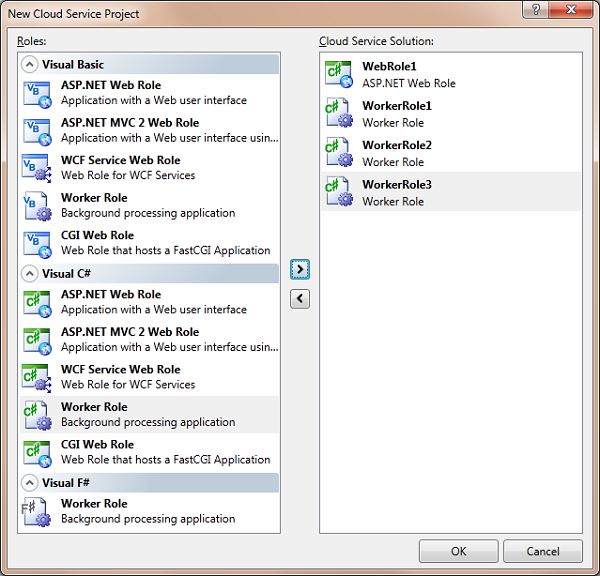Click the Visual C# CGI Web Role icon
The height and width of the screenshot is (576, 600).
[37, 452]
